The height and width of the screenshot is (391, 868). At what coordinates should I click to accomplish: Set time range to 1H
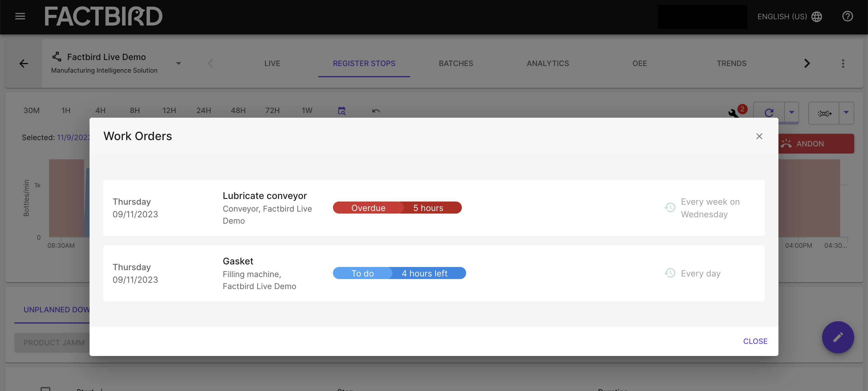point(66,111)
